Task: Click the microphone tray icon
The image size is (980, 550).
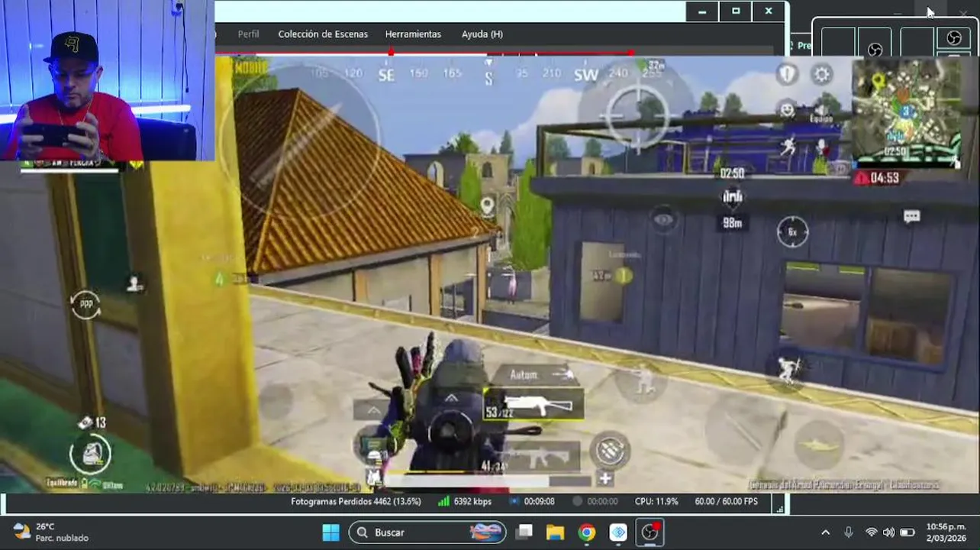Action: (848, 532)
